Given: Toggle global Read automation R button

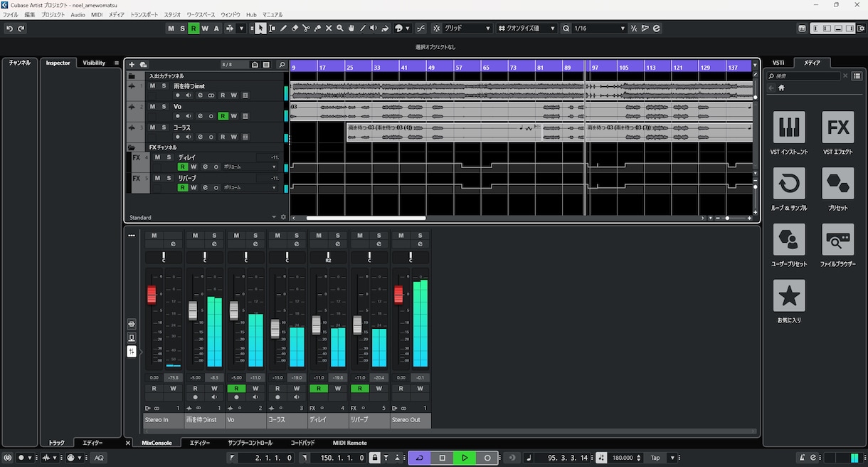Looking at the screenshot, I should click(x=194, y=28).
